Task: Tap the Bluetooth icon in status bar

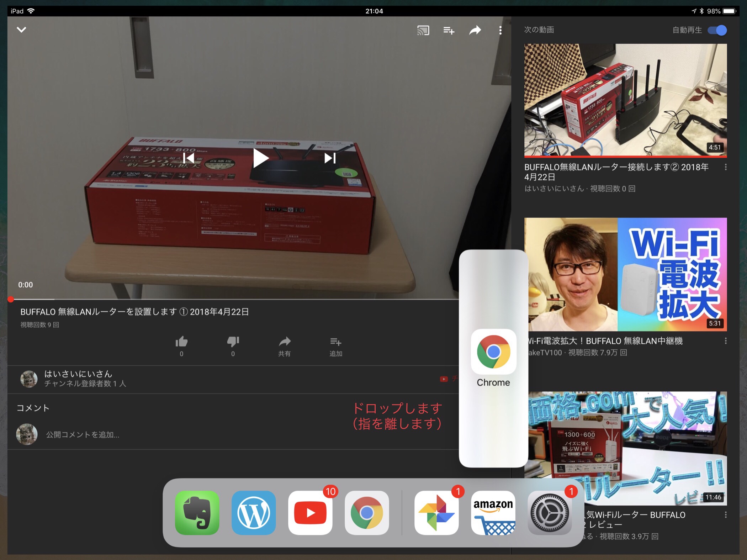Action: pos(701,11)
